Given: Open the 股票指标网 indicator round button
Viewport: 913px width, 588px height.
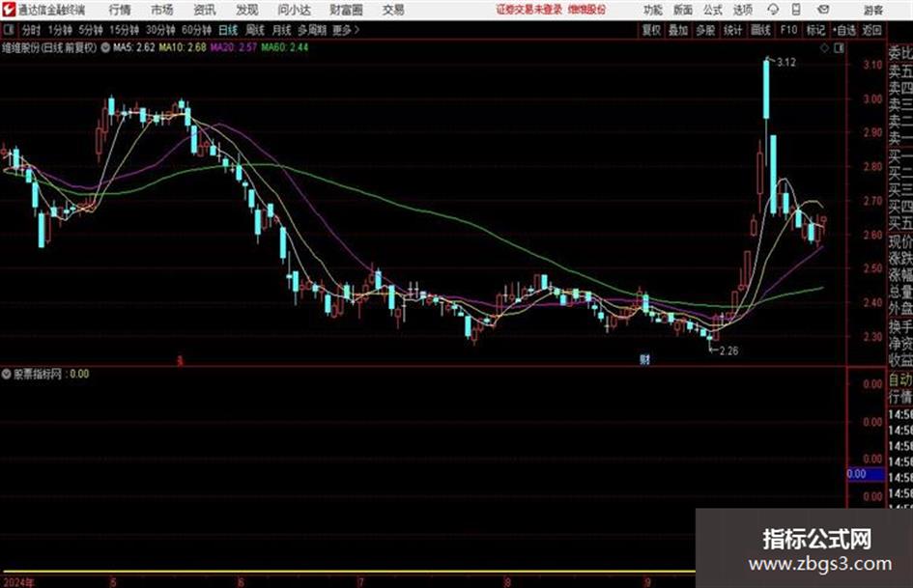Looking at the screenshot, I should 7,374.
